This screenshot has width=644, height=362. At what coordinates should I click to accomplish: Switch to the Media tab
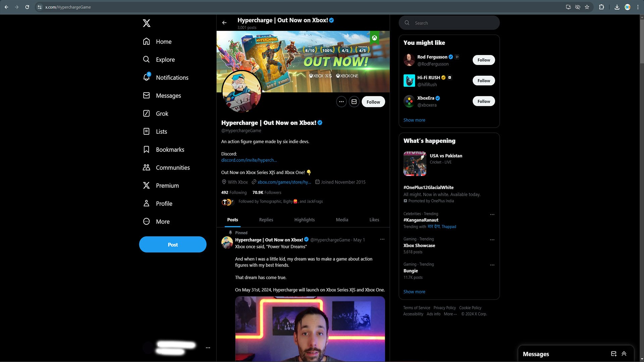point(342,220)
